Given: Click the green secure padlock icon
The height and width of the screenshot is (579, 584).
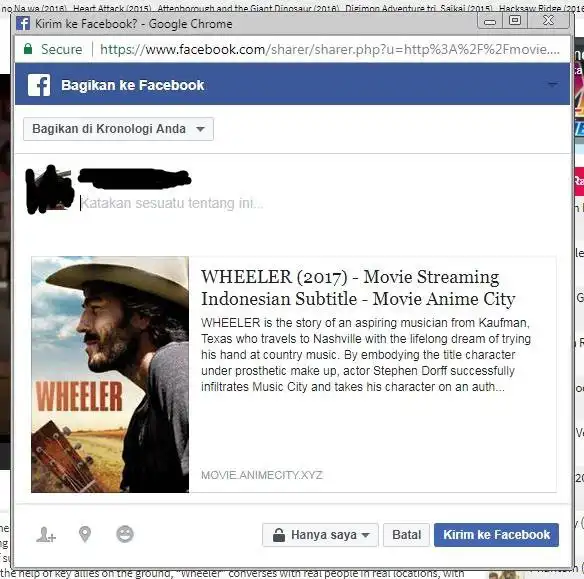Looking at the screenshot, I should 28,49.
